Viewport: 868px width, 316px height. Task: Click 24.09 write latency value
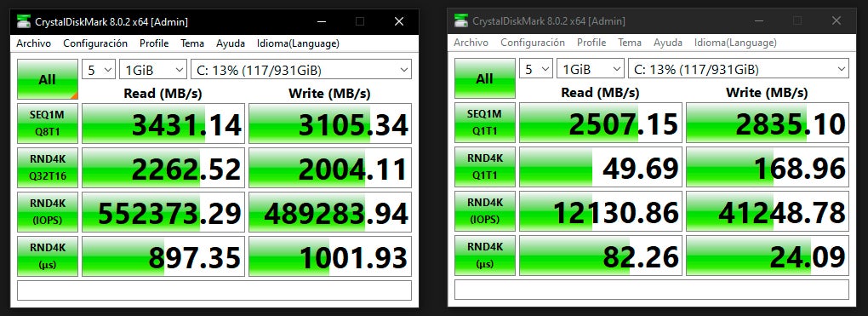point(768,256)
